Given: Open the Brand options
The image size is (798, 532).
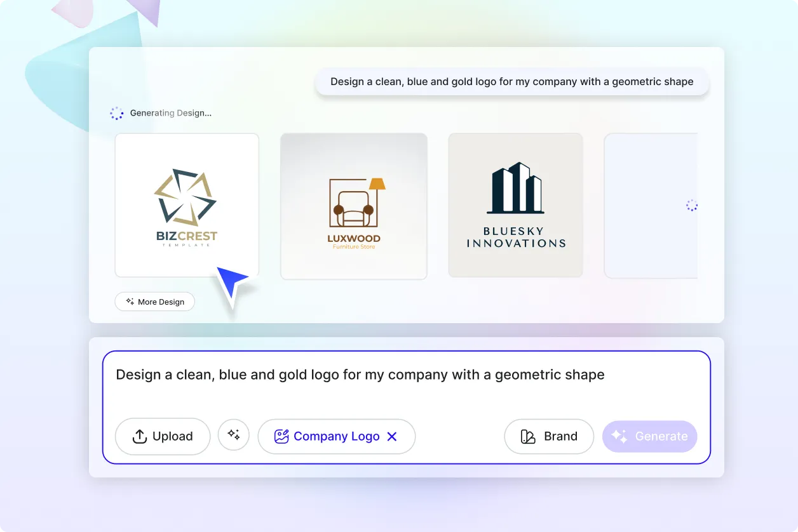Looking at the screenshot, I should [549, 436].
